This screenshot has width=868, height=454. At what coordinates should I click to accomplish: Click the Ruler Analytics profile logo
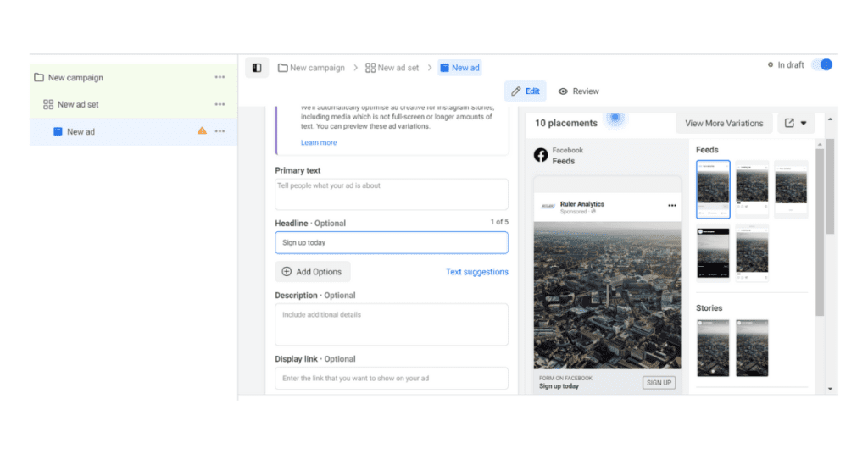548,207
